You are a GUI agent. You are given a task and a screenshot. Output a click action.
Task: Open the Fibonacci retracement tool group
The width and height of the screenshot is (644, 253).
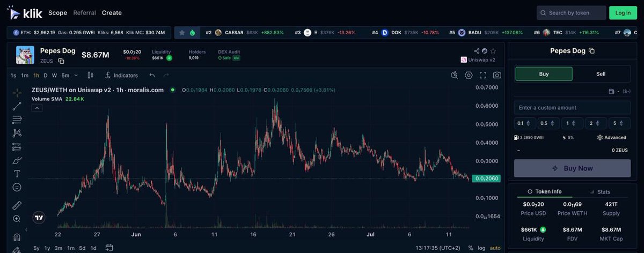(17, 120)
